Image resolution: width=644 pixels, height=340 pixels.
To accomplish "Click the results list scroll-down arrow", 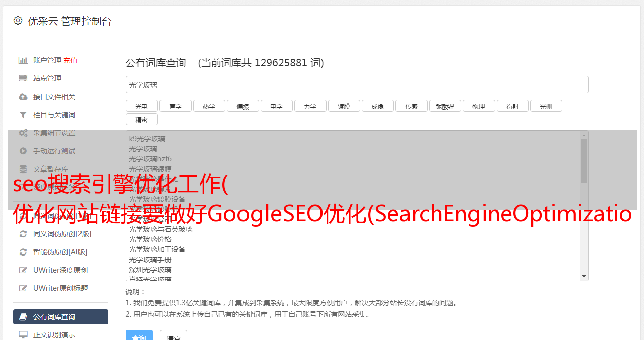I will 584,276.
